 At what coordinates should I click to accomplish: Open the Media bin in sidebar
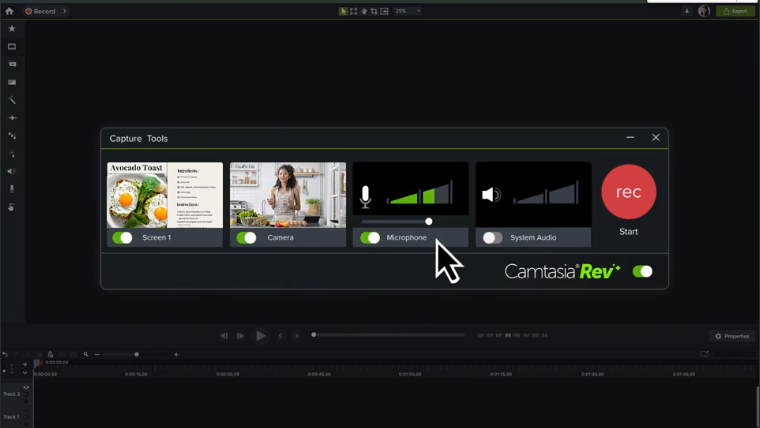[12, 47]
